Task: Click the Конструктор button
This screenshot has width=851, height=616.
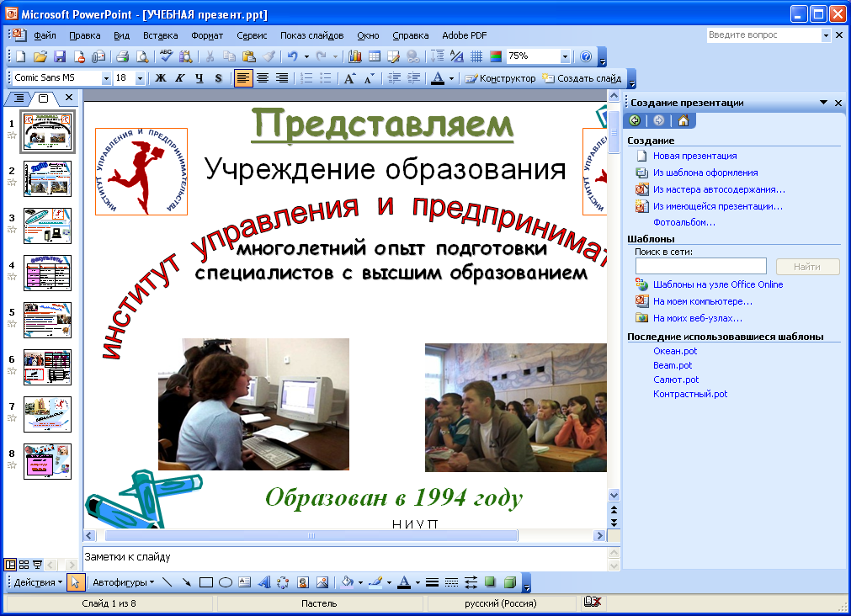Action: [500, 79]
